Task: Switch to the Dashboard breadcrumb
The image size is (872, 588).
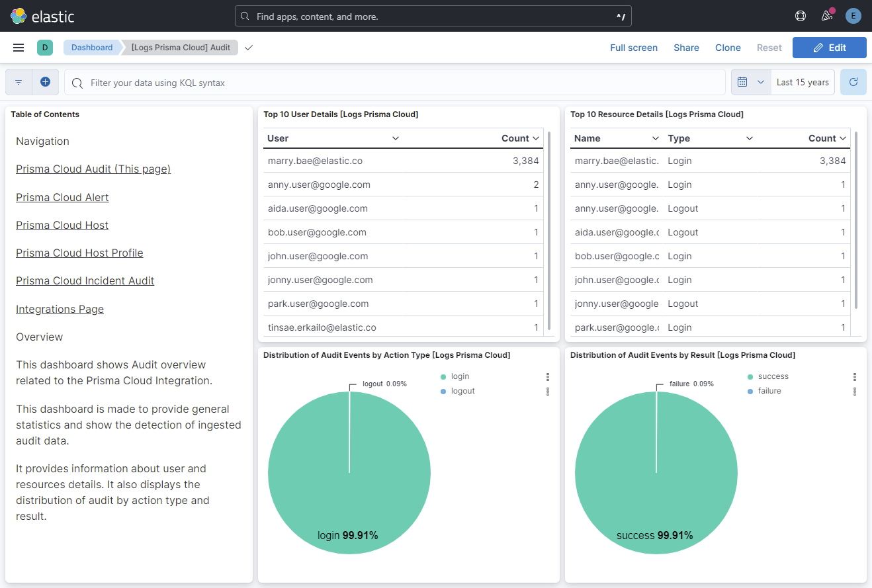Action: tap(91, 47)
